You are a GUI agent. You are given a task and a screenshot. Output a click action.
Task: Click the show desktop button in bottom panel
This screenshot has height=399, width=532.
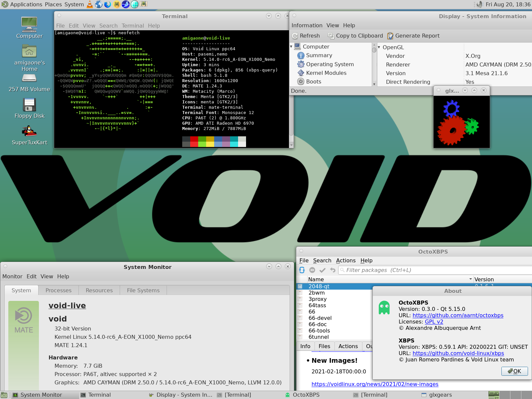click(4, 395)
